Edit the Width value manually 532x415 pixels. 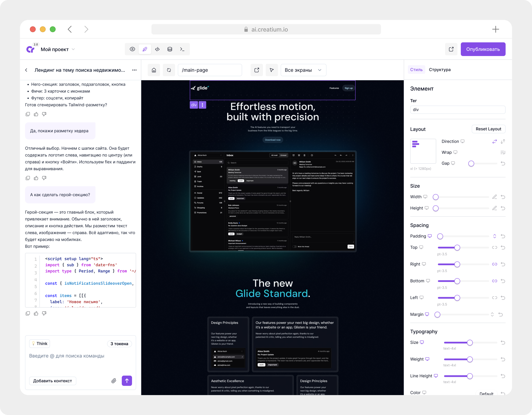tap(494, 197)
